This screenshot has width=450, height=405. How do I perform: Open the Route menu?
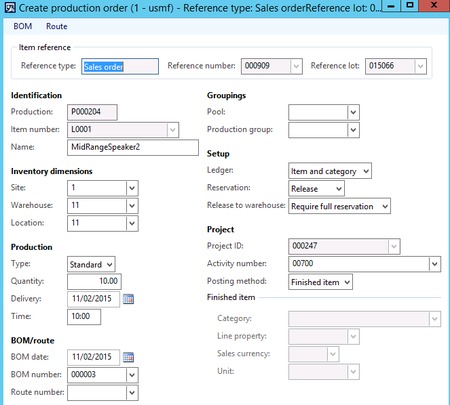(x=57, y=26)
